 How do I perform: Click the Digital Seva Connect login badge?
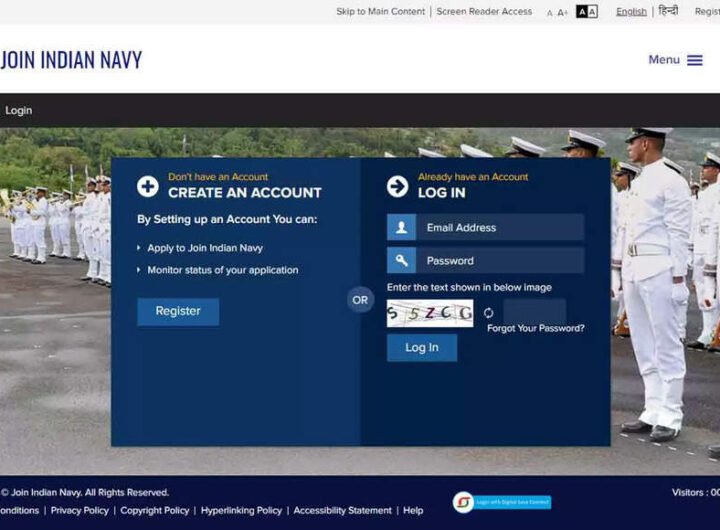point(502,502)
